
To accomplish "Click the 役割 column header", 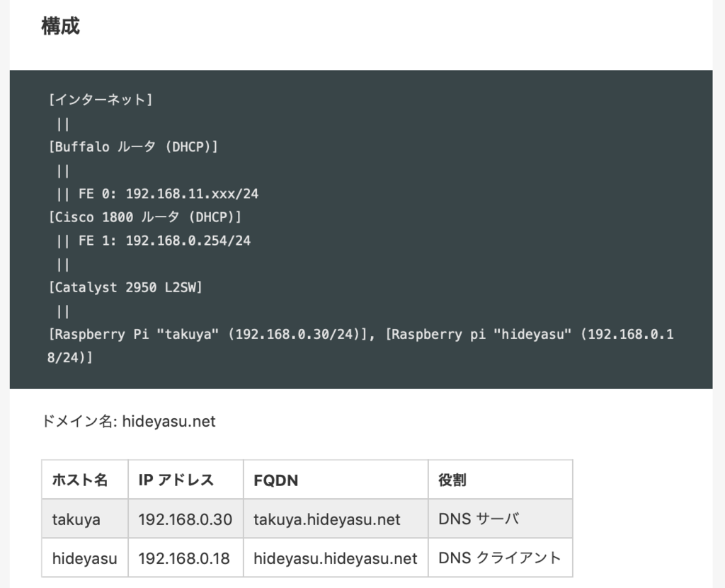I will tap(501, 480).
